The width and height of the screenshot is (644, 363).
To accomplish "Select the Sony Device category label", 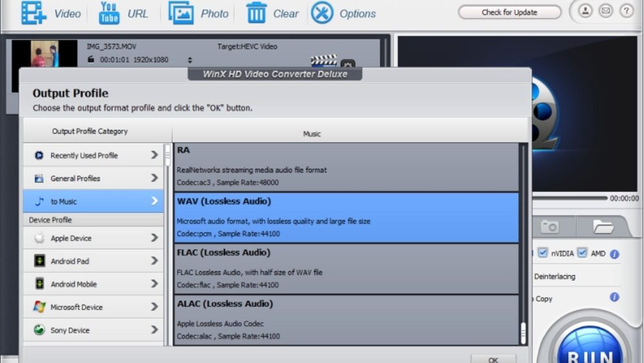I will pyautogui.click(x=70, y=330).
